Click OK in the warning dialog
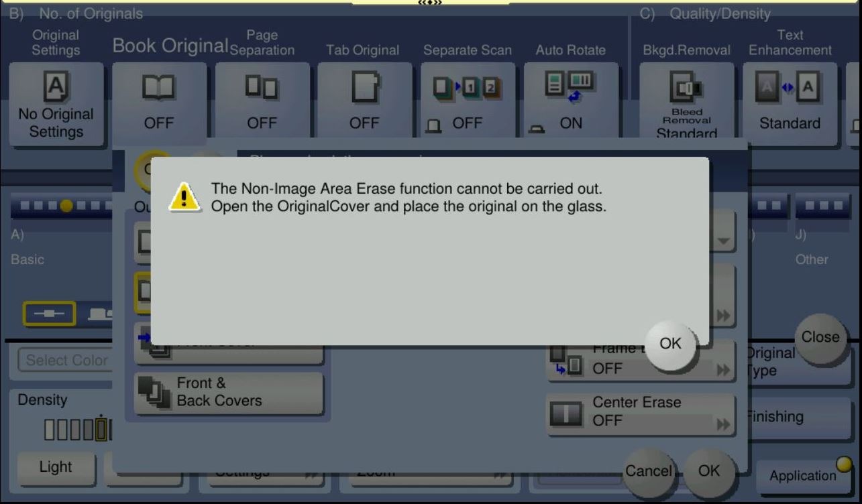The width and height of the screenshot is (862, 504). (x=670, y=344)
